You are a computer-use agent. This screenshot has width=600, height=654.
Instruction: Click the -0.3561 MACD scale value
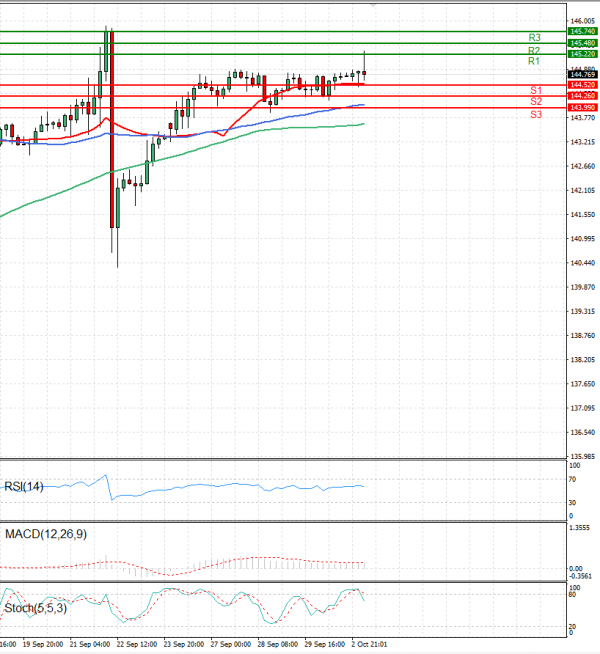(x=581, y=576)
